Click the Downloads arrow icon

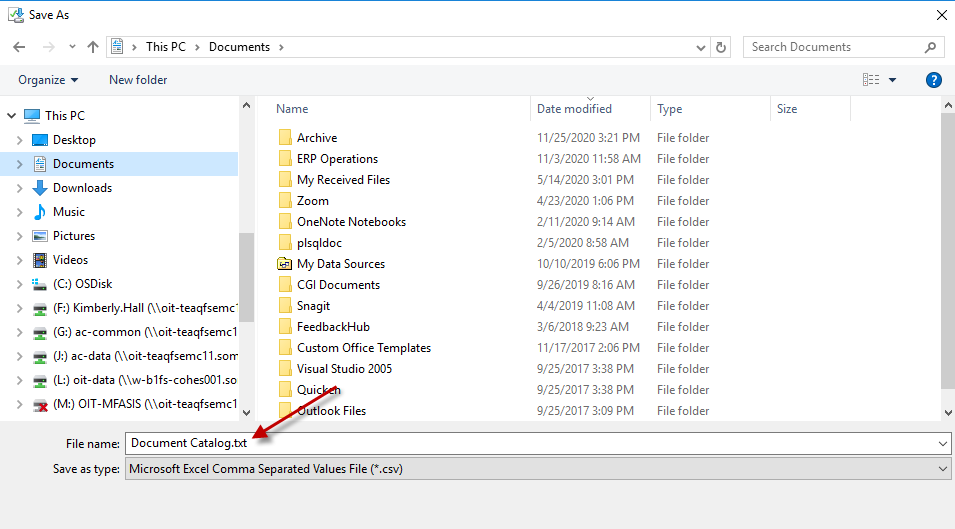40,188
